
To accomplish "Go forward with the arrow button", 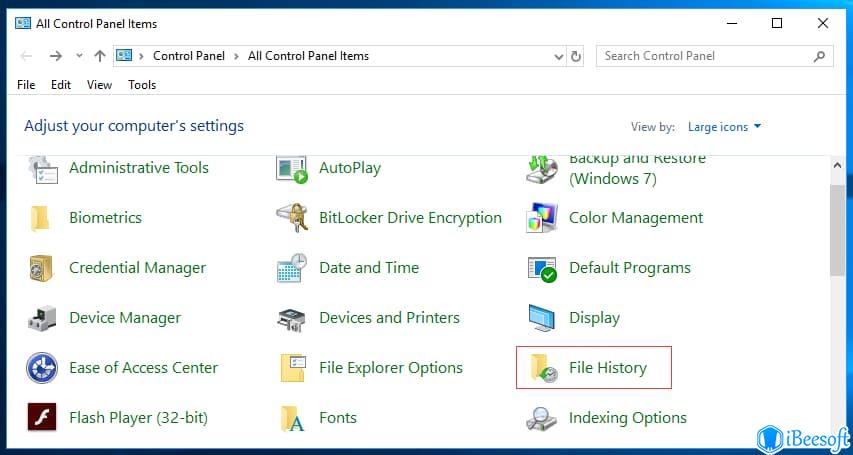I will (55, 56).
